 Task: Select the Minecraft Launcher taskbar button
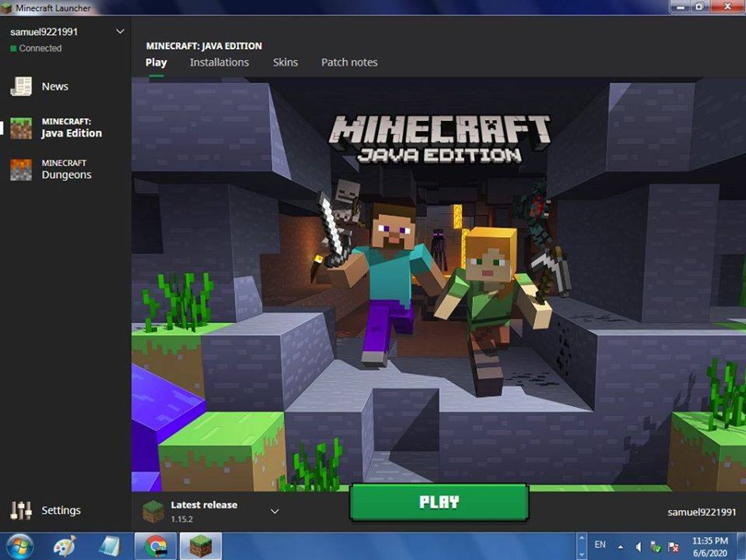(x=200, y=546)
